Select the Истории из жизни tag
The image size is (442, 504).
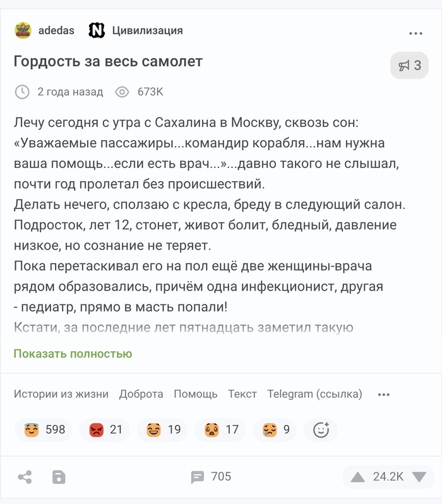coord(61,394)
